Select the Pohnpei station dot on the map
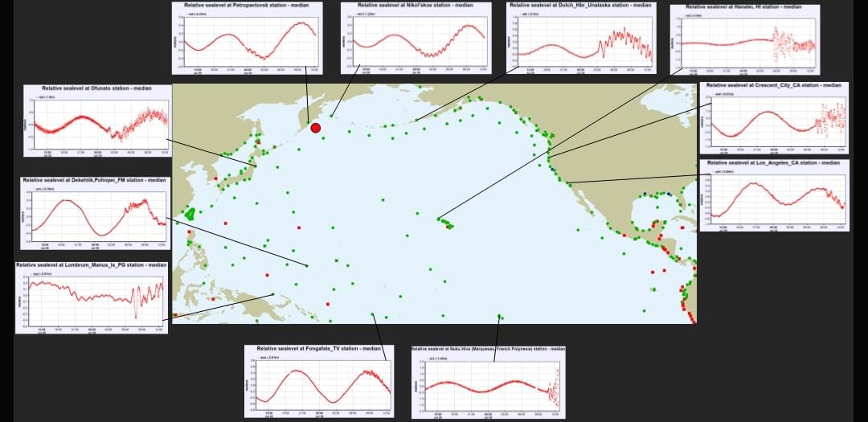Image resolution: width=868 pixels, height=422 pixels. (x=306, y=265)
